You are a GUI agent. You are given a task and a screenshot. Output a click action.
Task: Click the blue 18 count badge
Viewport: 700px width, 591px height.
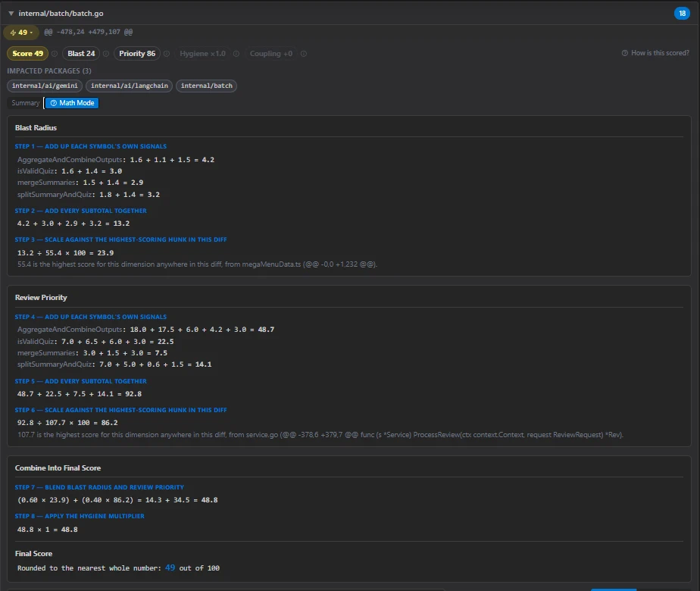(x=682, y=14)
